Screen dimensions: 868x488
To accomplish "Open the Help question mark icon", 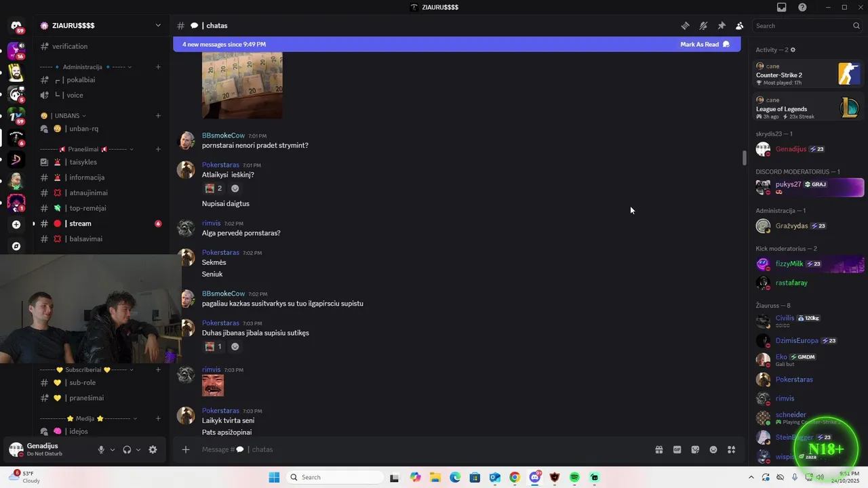I will [x=802, y=7].
